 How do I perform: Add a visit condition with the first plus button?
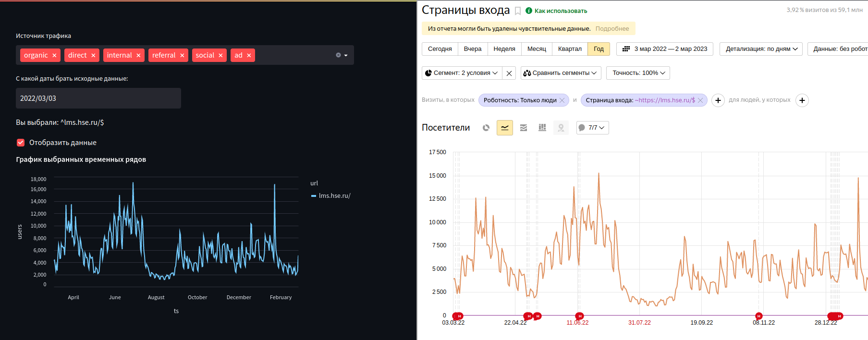point(718,100)
